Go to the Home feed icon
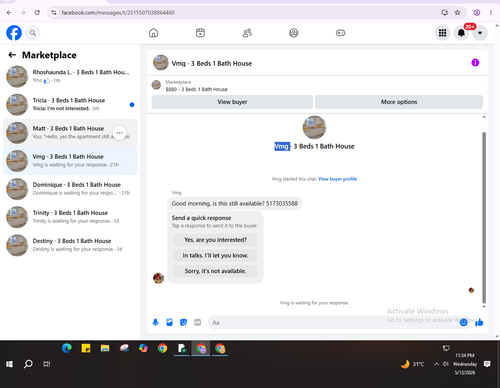Screen dimensions: 500x388 (153, 33)
